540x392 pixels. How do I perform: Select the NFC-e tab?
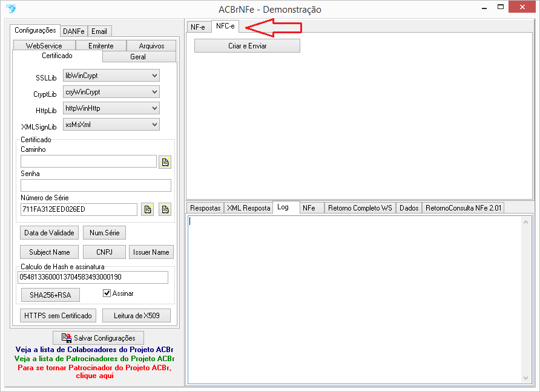tap(225, 26)
